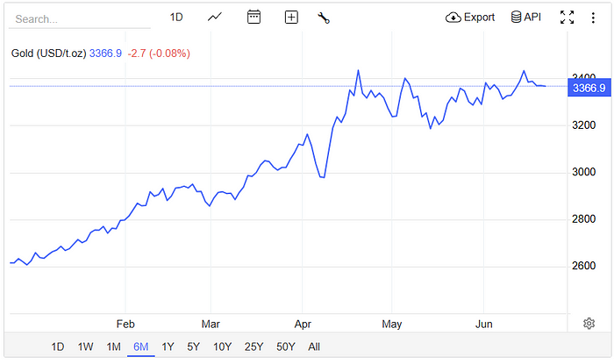Image resolution: width=614 pixels, height=364 pixels.
Task: Click the Feb label on time axis
Action: [x=125, y=324]
